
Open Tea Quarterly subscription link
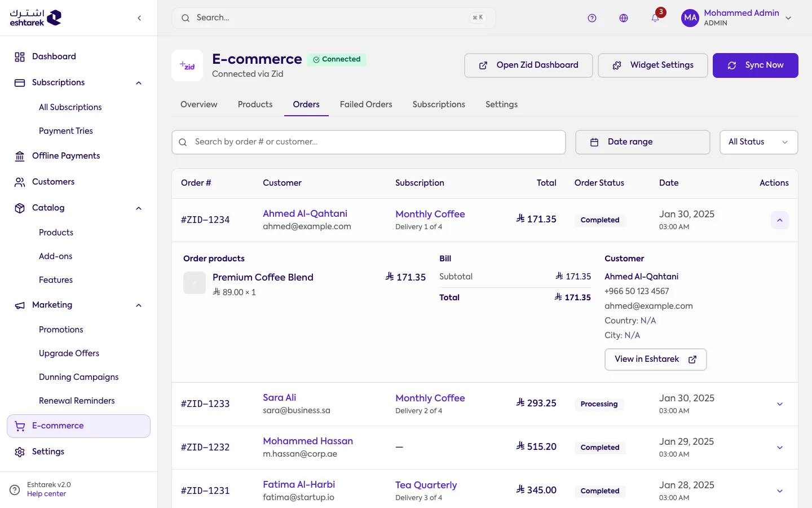pyautogui.click(x=426, y=485)
